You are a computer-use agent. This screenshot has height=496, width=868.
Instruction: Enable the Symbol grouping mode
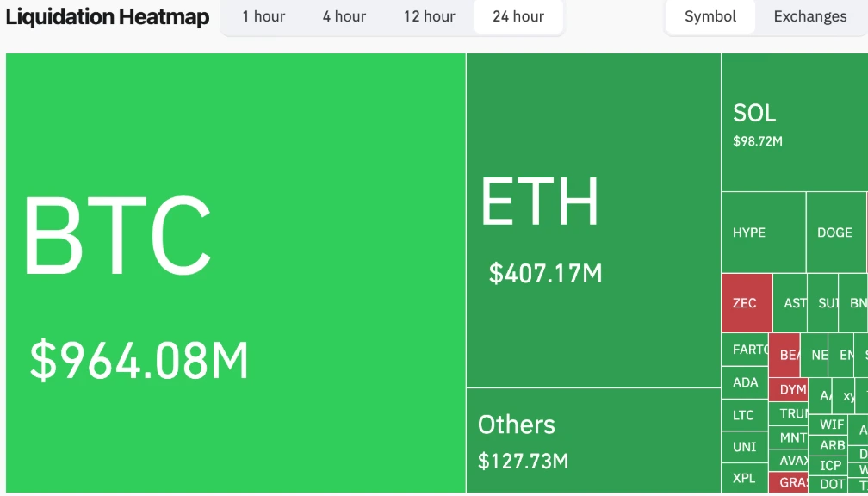[x=710, y=16]
